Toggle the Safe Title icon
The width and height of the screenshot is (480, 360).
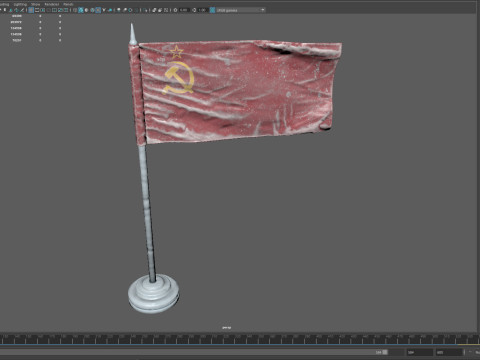(66, 10)
